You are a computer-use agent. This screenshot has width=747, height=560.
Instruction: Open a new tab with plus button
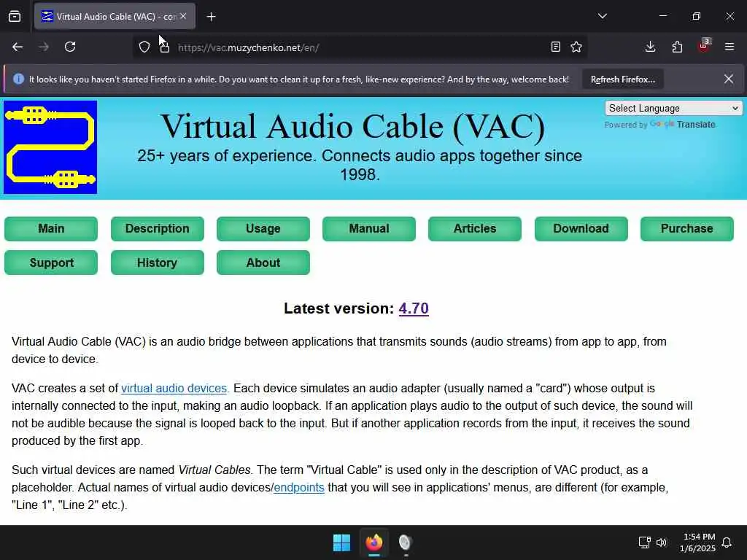[211, 17]
